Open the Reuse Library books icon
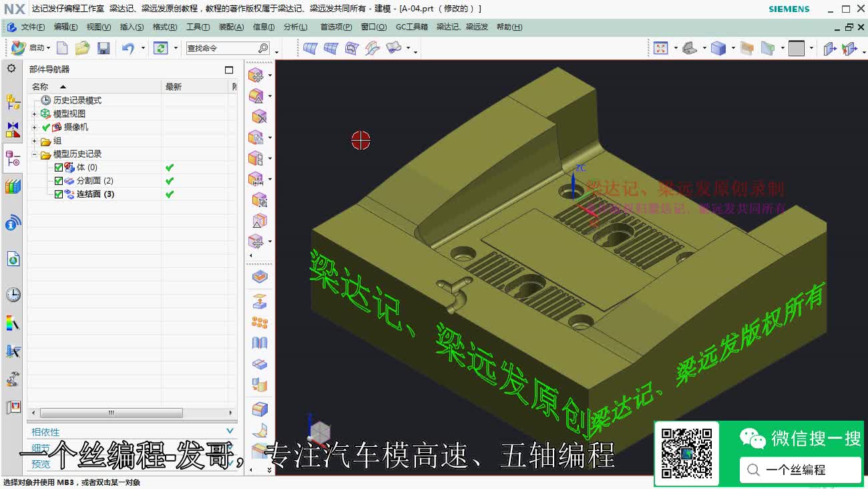Screen dimensions: 868x489 (x=13, y=187)
